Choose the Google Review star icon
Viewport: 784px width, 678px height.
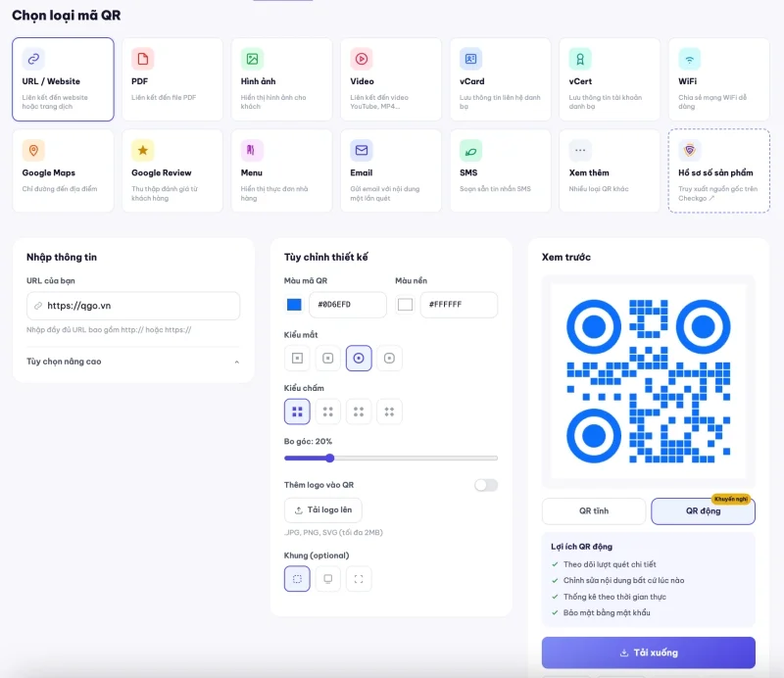[142, 150]
